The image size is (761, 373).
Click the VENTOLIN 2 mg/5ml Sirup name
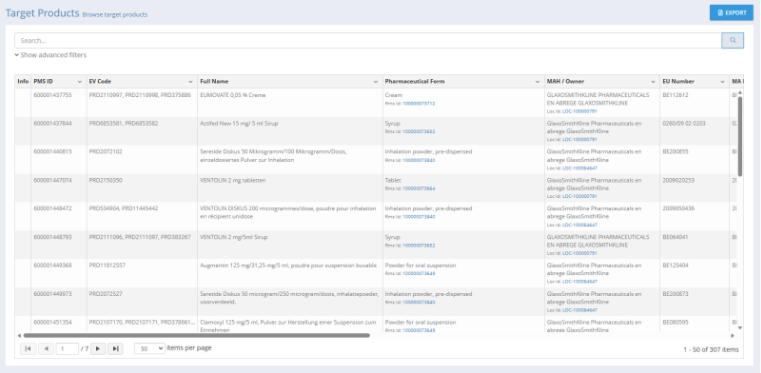(234, 237)
